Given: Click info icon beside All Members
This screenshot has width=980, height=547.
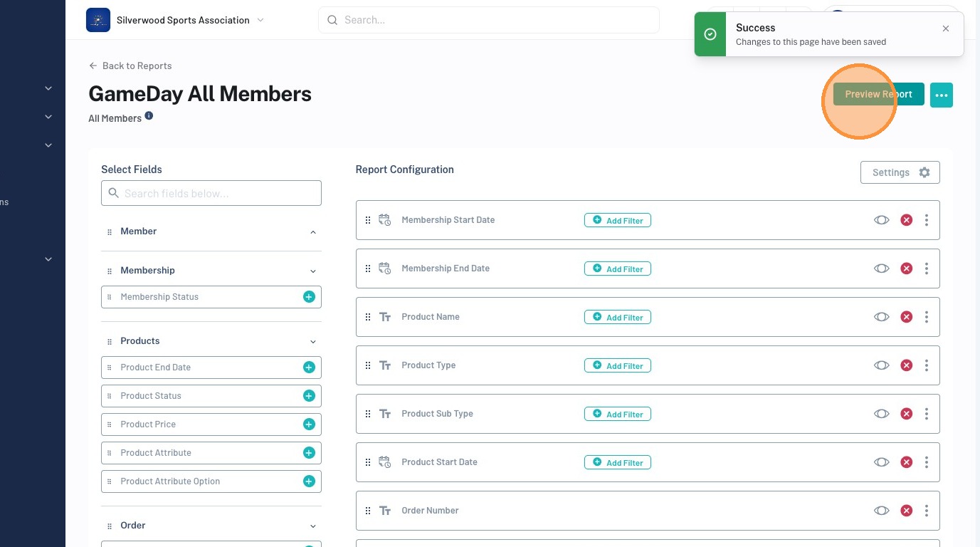Looking at the screenshot, I should click(x=149, y=116).
